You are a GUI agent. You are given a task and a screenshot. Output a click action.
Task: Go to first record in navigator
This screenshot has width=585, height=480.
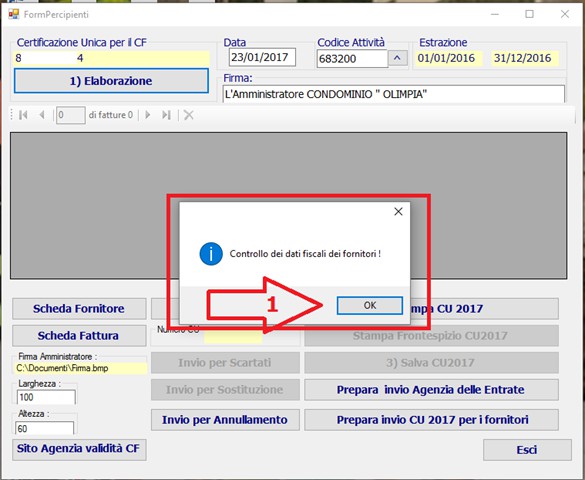pyautogui.click(x=24, y=115)
